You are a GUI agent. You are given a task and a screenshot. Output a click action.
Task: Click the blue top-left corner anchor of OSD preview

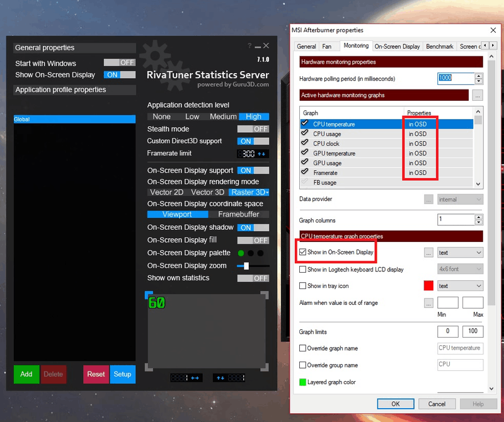tap(149, 295)
